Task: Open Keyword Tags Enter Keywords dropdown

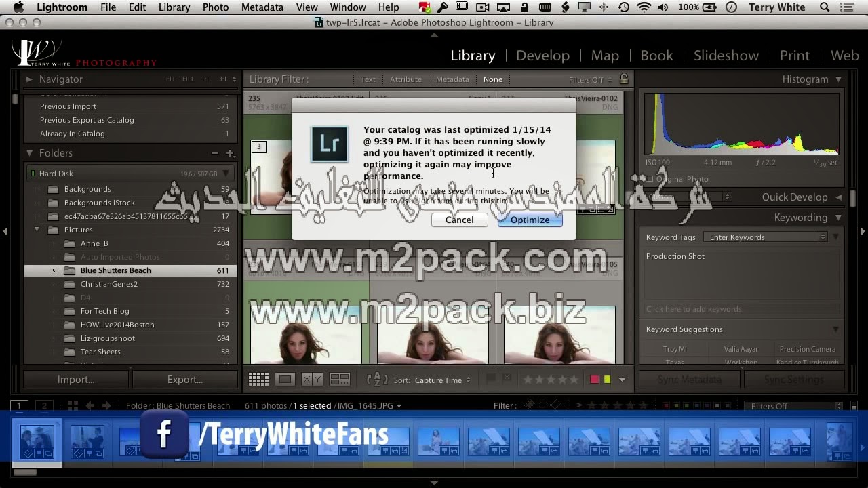Action: [765, 237]
